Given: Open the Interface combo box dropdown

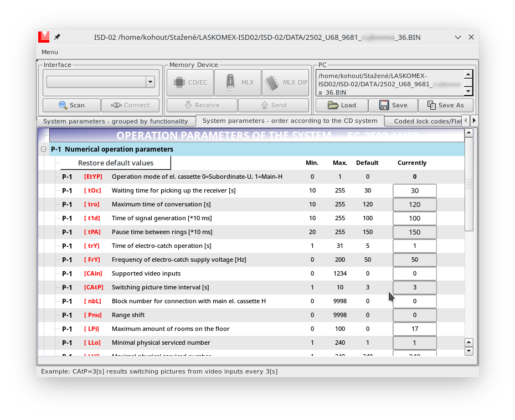Looking at the screenshot, I should (151, 82).
